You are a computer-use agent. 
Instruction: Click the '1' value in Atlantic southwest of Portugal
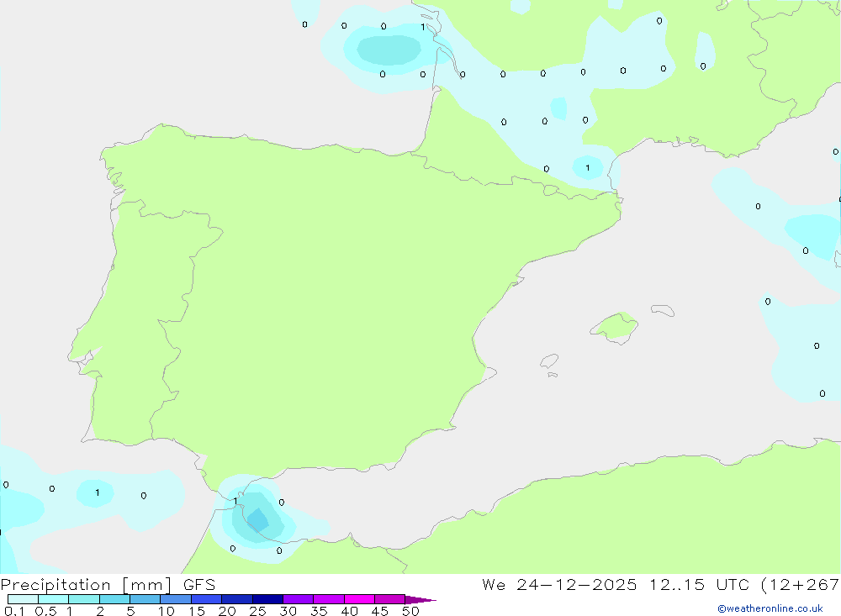click(x=97, y=492)
